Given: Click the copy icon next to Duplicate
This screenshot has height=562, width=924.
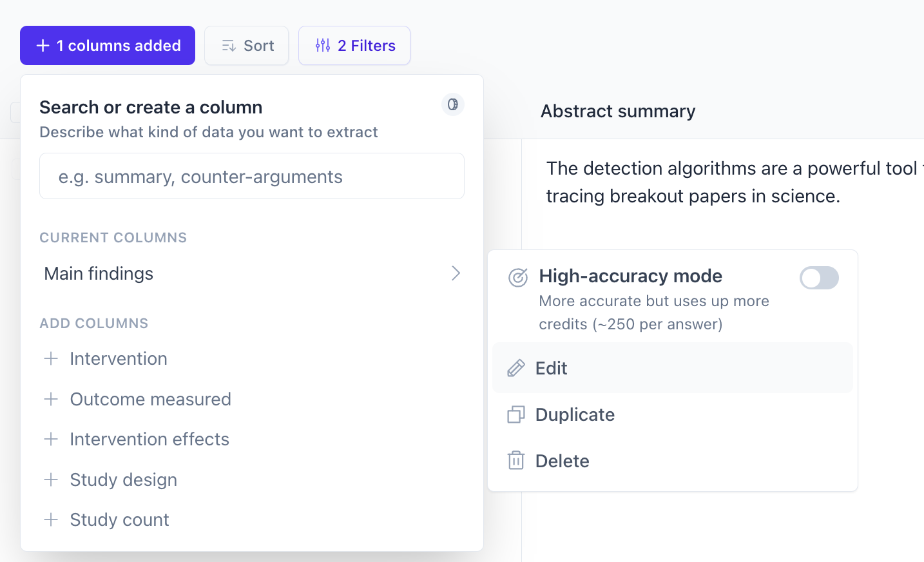Looking at the screenshot, I should click(515, 414).
